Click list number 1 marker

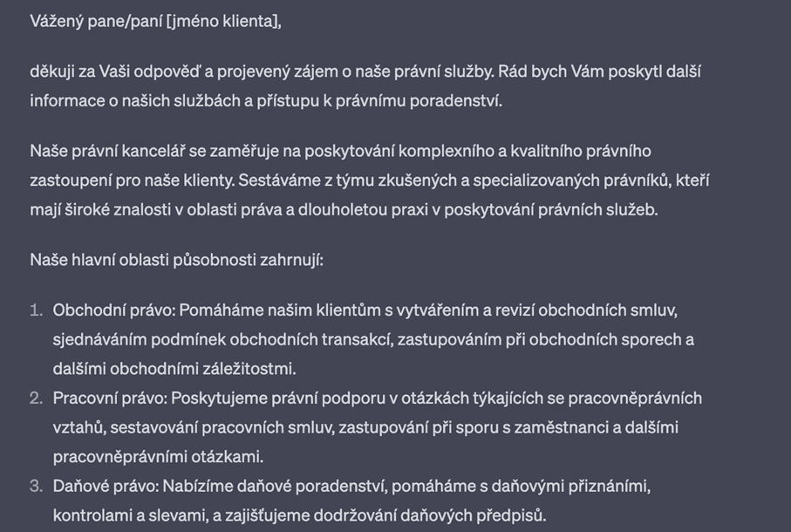(x=36, y=310)
